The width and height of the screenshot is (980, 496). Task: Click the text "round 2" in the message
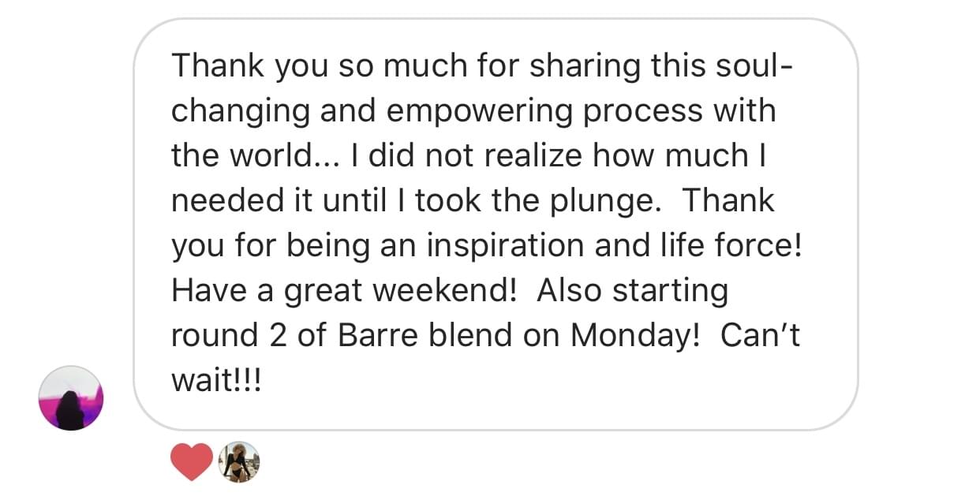pos(229,337)
